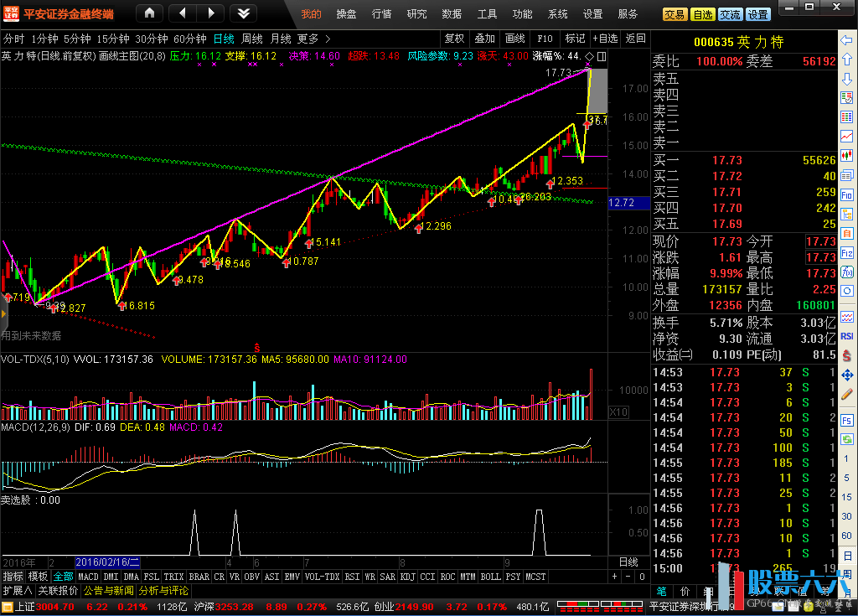The height and width of the screenshot is (616, 858).
Task: Click the 画线 drawing button
Action: 515,39
